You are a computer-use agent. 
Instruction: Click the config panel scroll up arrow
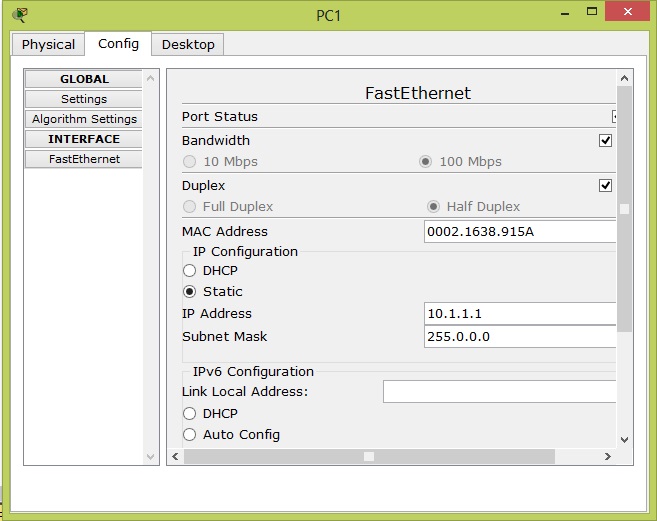pos(625,78)
